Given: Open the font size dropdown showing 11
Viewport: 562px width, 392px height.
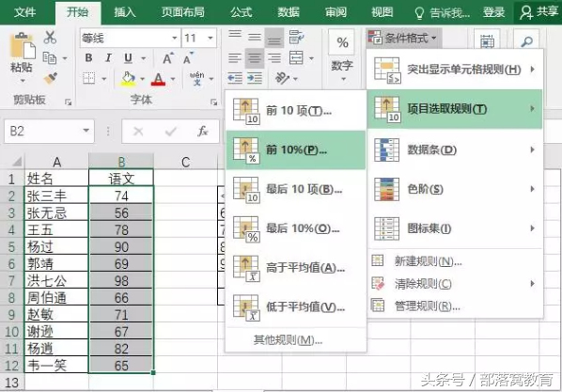Looking at the screenshot, I should coord(211,38).
